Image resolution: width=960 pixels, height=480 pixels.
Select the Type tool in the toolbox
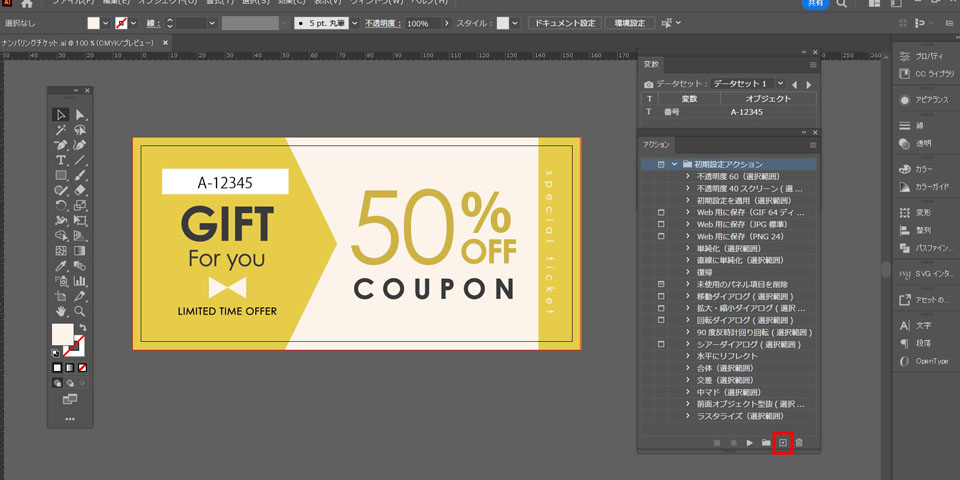(61, 160)
